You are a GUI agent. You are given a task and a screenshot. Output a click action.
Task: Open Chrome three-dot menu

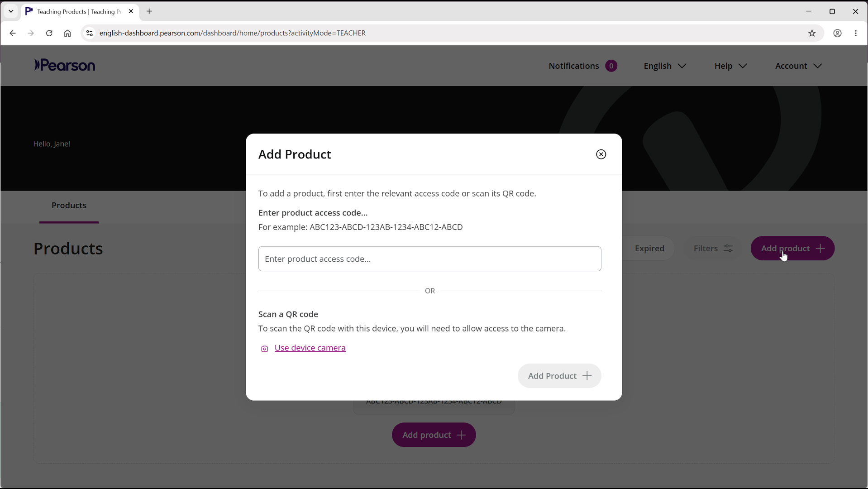tap(856, 33)
